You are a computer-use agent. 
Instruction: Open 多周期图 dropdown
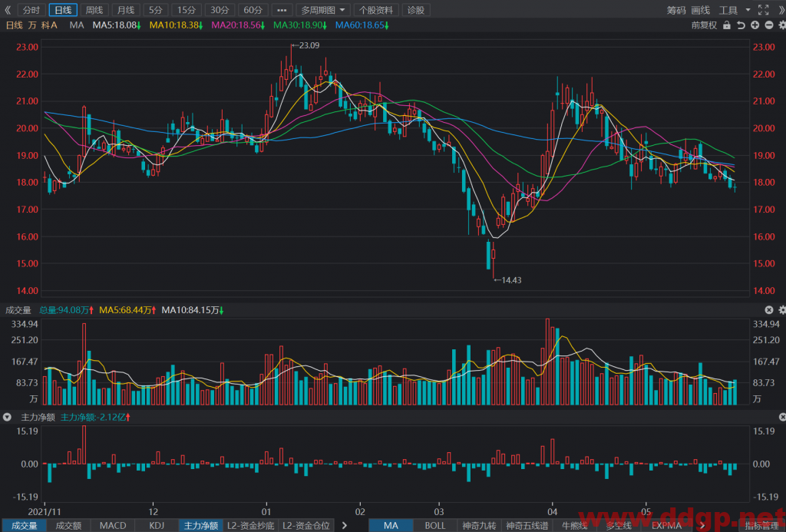[x=323, y=10]
